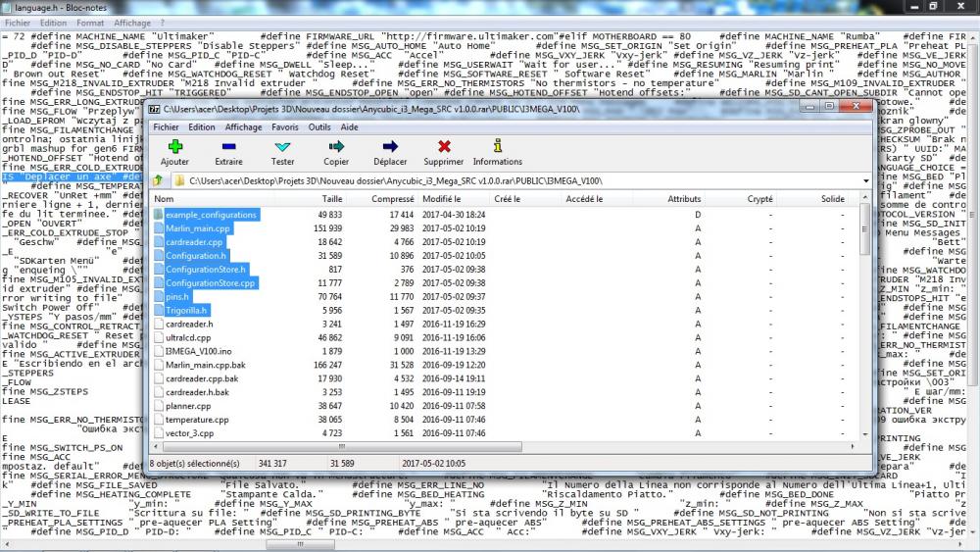The image size is (980, 552).
Task: Open the 7-Zip Affichage menu
Action: point(244,126)
